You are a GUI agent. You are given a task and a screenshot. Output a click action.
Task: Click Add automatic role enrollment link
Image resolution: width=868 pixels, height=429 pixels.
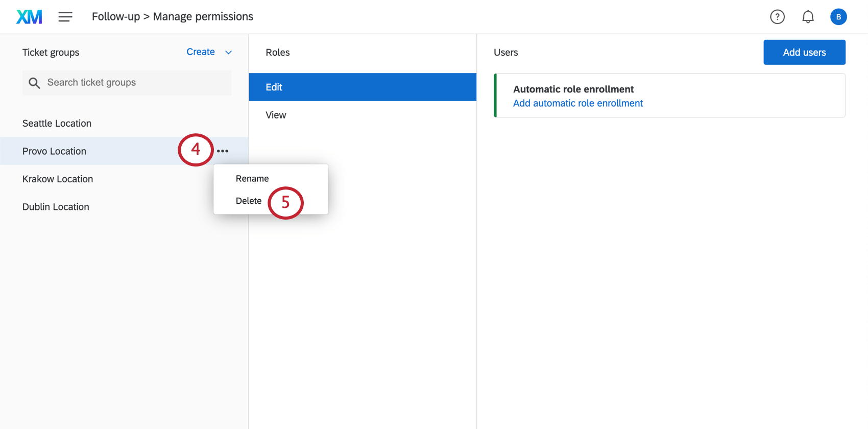point(577,103)
